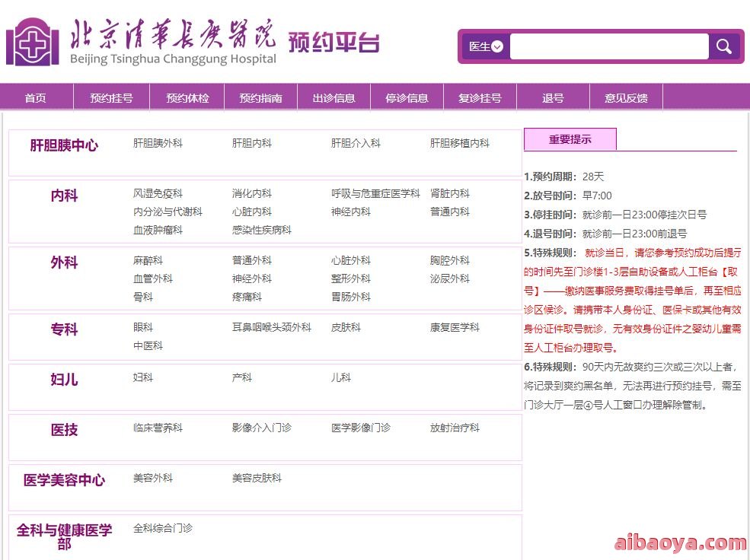The height and width of the screenshot is (560, 750).
Task: Open the 复诊挂号 menu item
Action: coord(480,98)
